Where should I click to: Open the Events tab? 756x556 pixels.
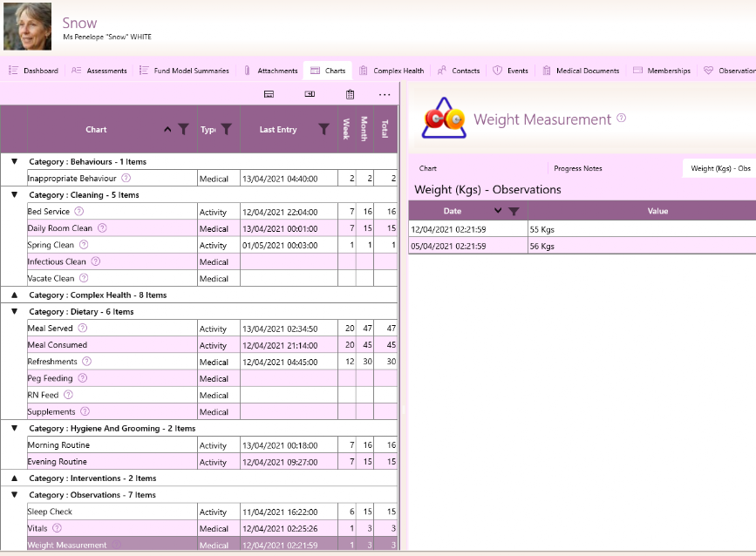(511, 71)
